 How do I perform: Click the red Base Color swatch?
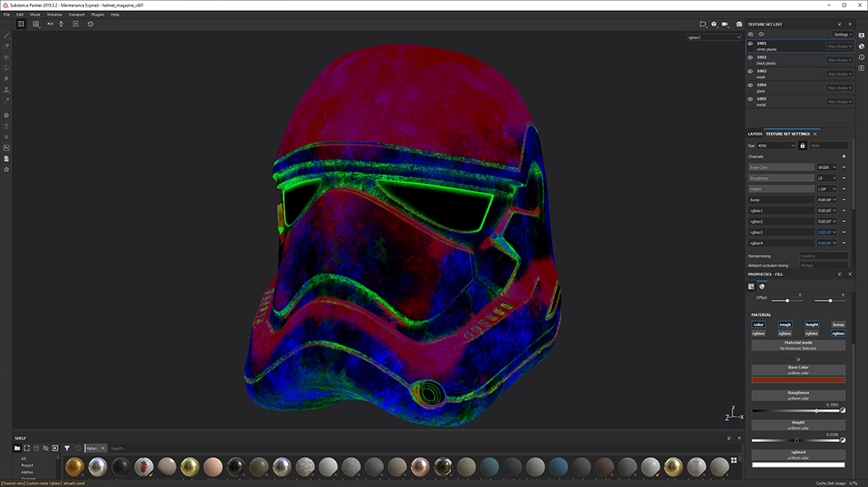coord(798,380)
